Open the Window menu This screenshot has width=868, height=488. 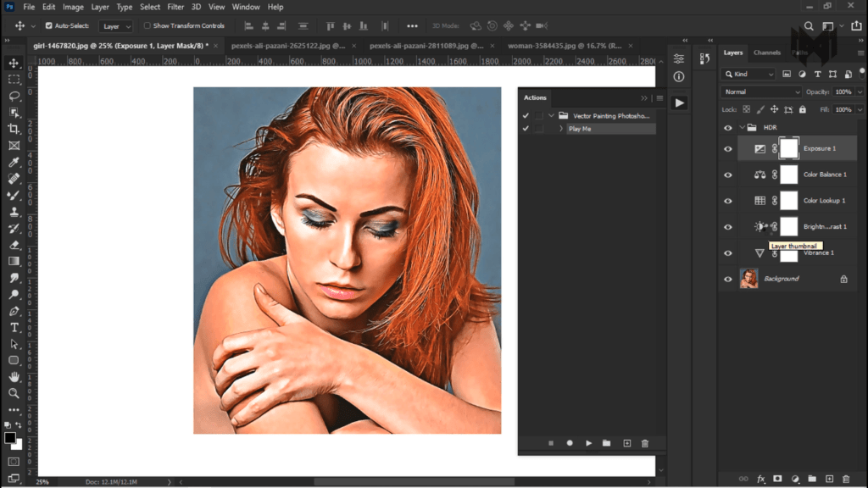[x=246, y=7]
